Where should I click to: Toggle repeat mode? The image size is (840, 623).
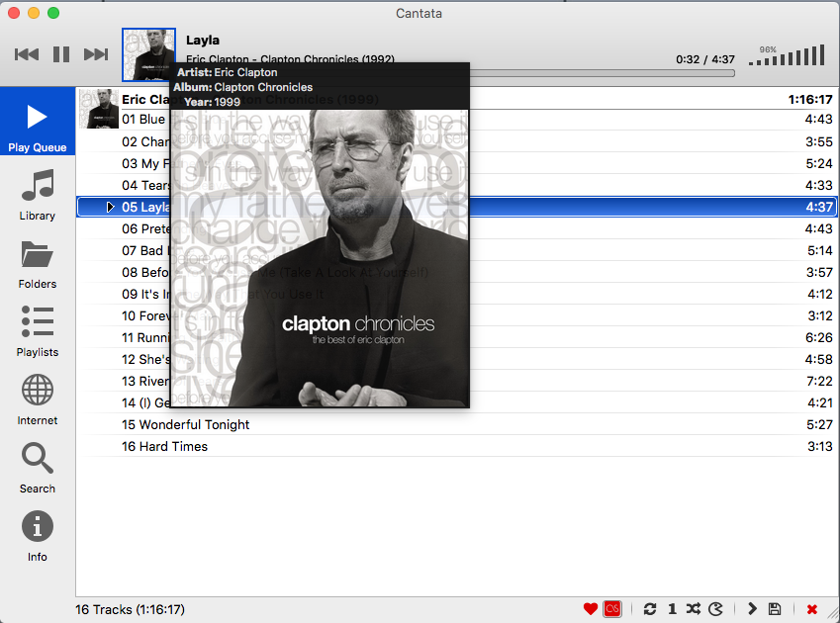click(650, 609)
